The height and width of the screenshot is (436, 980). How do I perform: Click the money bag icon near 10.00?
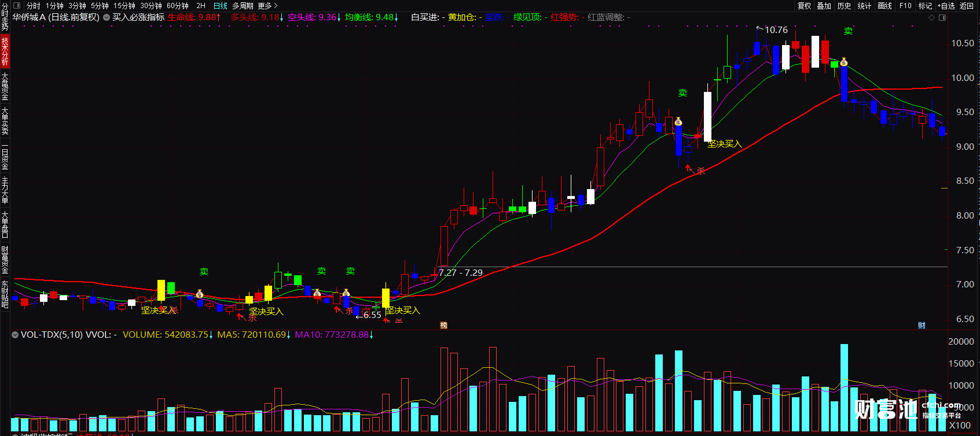tap(844, 62)
